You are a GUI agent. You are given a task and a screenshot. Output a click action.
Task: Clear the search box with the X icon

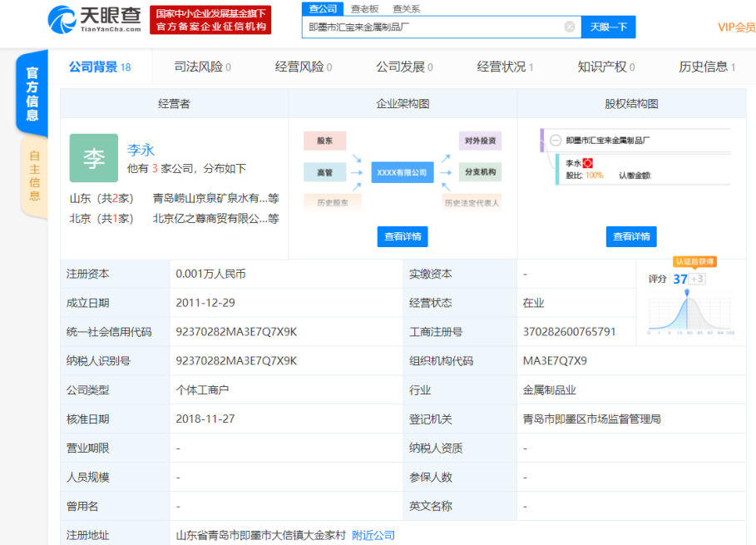(x=570, y=27)
